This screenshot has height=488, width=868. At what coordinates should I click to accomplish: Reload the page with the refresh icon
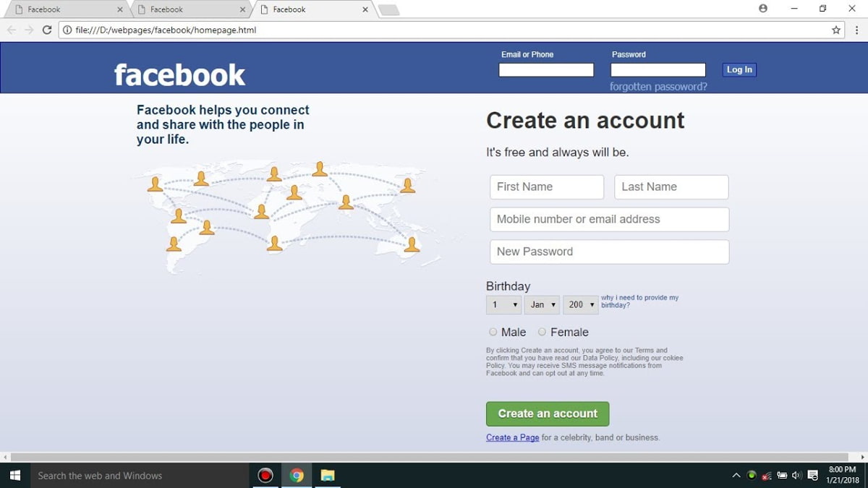point(47,30)
